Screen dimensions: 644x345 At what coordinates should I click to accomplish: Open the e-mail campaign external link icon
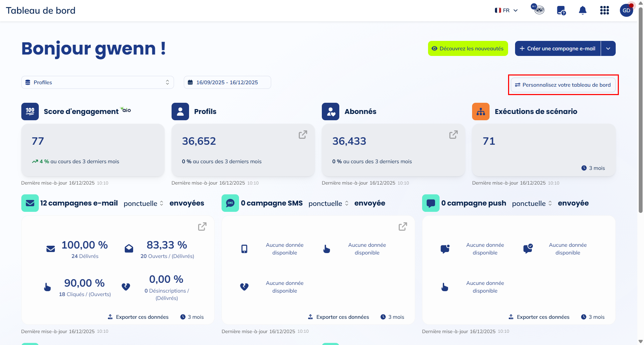[x=202, y=227]
